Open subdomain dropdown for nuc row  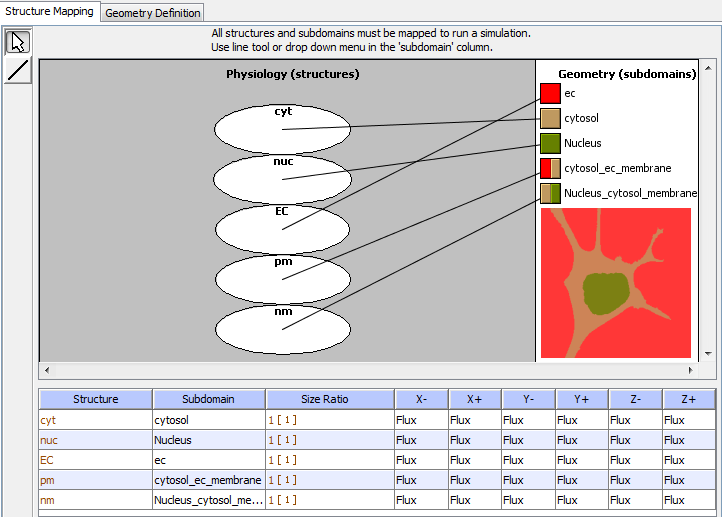pos(209,440)
